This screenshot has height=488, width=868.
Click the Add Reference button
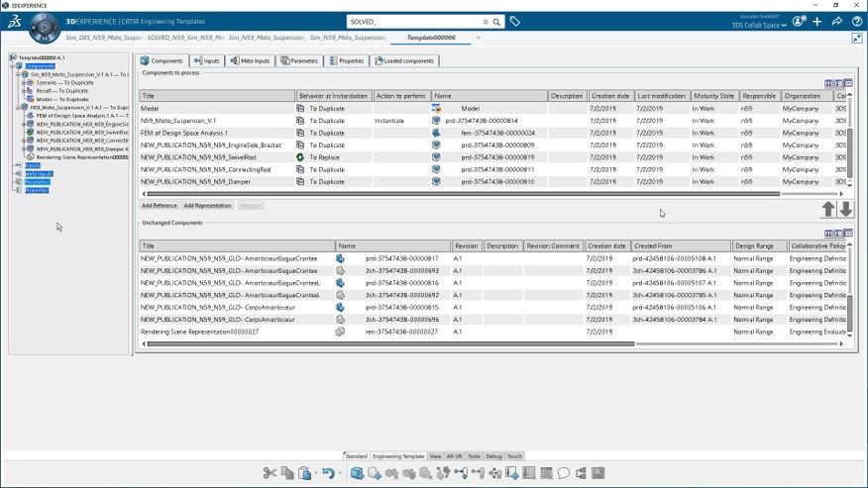[x=159, y=205]
